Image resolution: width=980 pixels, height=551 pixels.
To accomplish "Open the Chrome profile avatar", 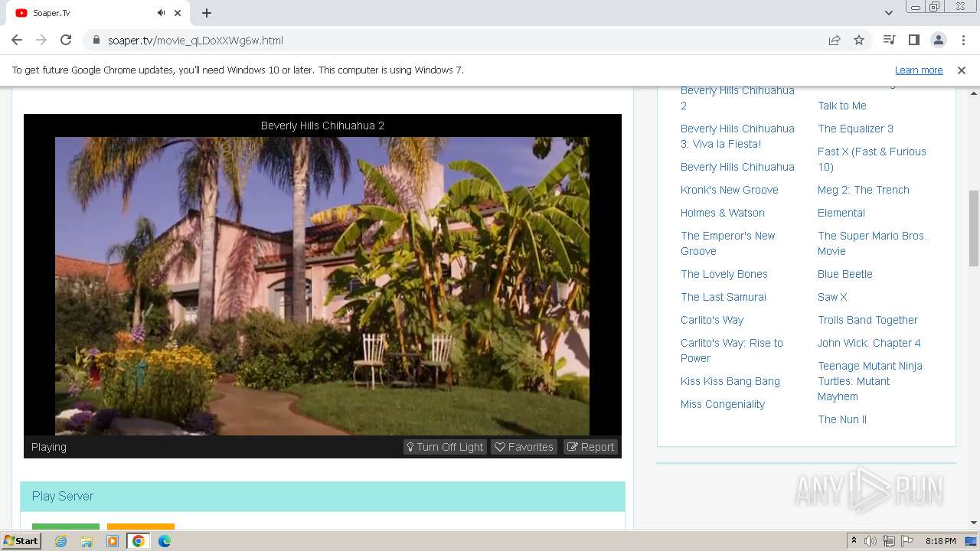I will [939, 41].
